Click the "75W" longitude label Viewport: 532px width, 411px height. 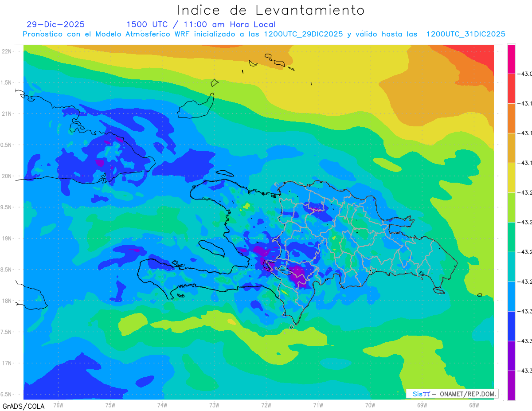tap(110, 405)
